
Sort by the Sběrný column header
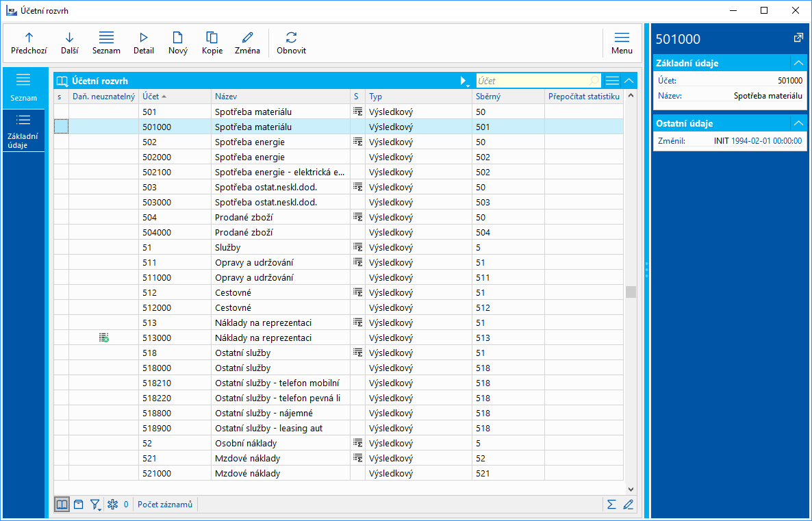pos(507,97)
